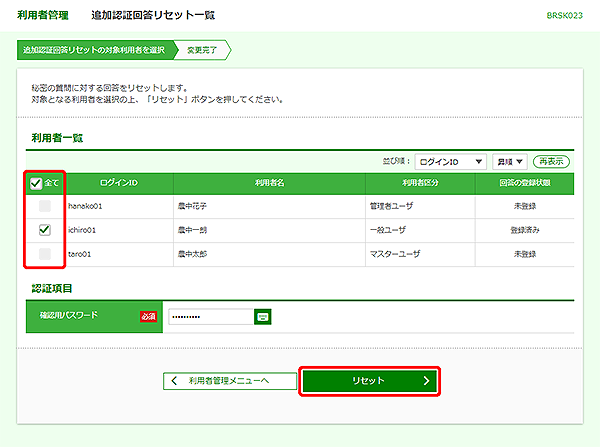Toggle the 全て select-all checkbox
Viewport: 600px width, 447px height.
pos(36,183)
